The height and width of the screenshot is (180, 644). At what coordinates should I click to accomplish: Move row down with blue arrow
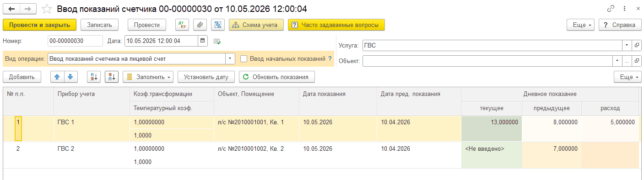point(70,77)
